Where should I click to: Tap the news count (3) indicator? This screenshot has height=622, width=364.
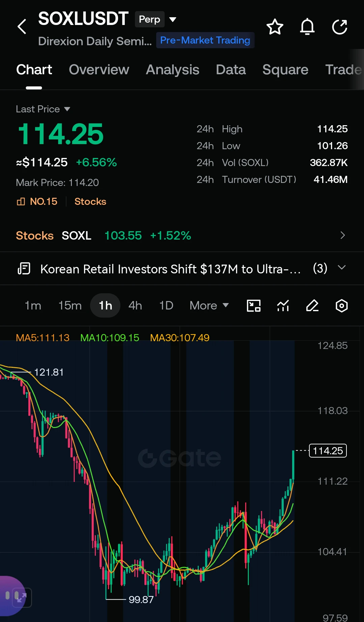tap(320, 269)
